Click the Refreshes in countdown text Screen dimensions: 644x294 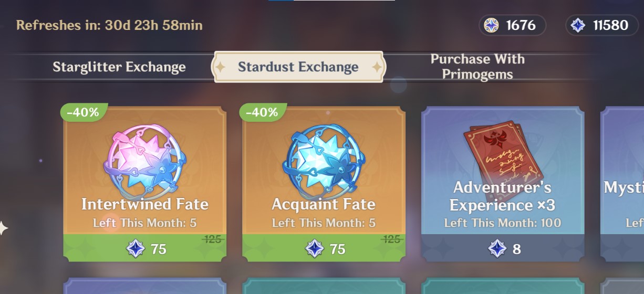109,25
